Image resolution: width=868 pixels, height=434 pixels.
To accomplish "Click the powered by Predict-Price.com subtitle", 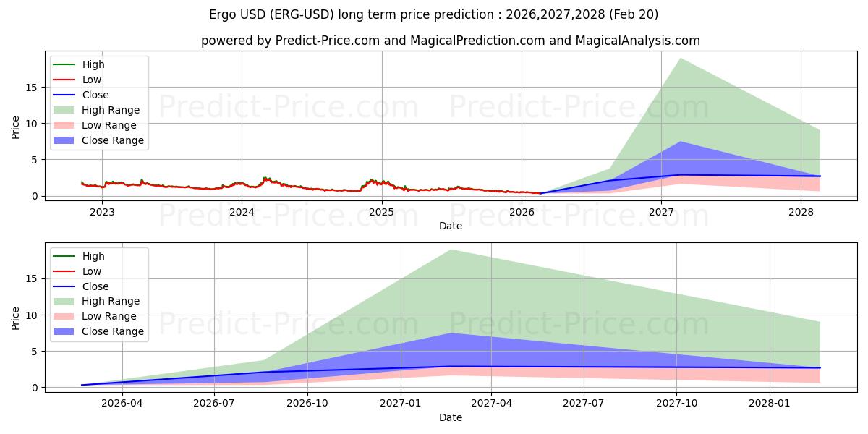I will pyautogui.click(x=451, y=41).
